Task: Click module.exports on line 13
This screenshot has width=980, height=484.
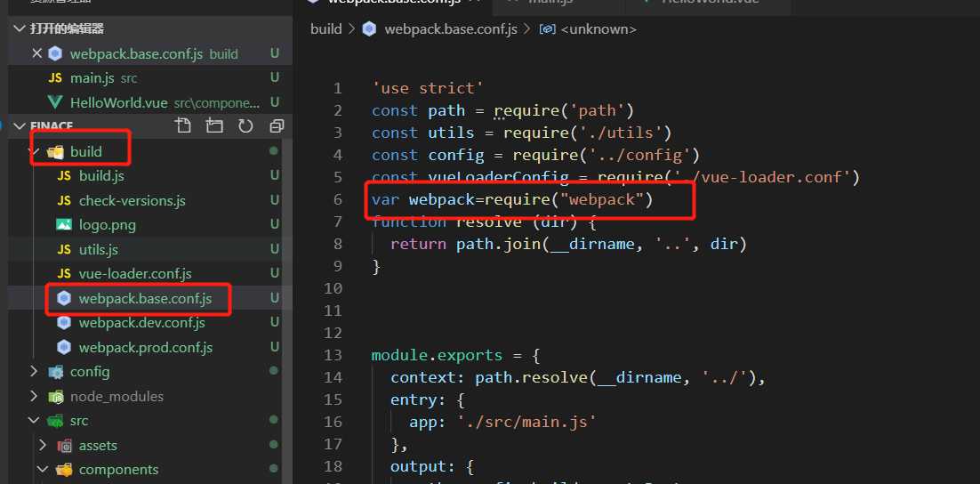Action: (x=437, y=355)
